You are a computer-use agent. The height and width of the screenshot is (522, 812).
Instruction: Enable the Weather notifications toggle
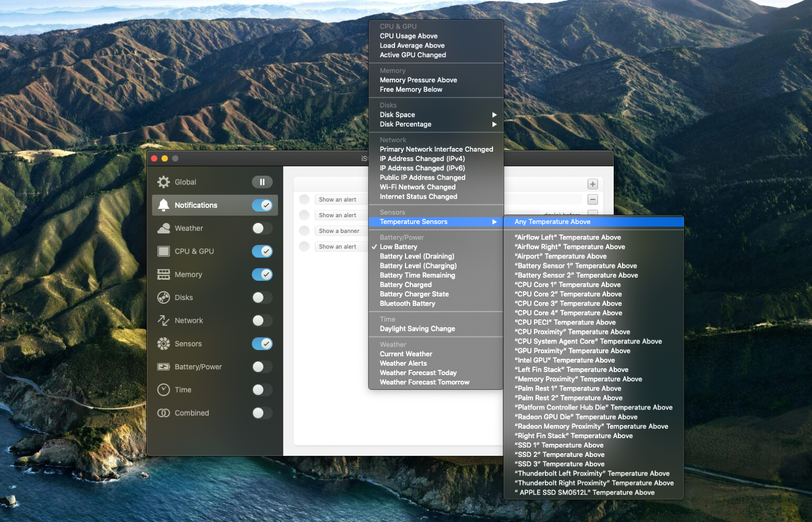(262, 228)
